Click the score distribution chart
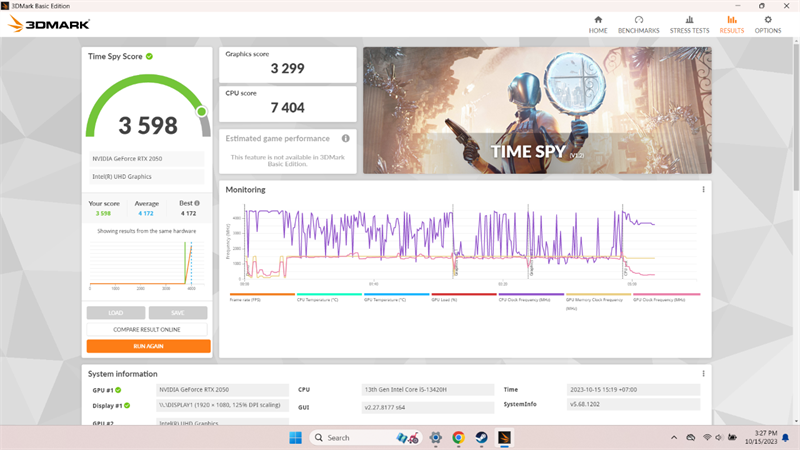Screen dimensions: 800x450 coord(147,265)
